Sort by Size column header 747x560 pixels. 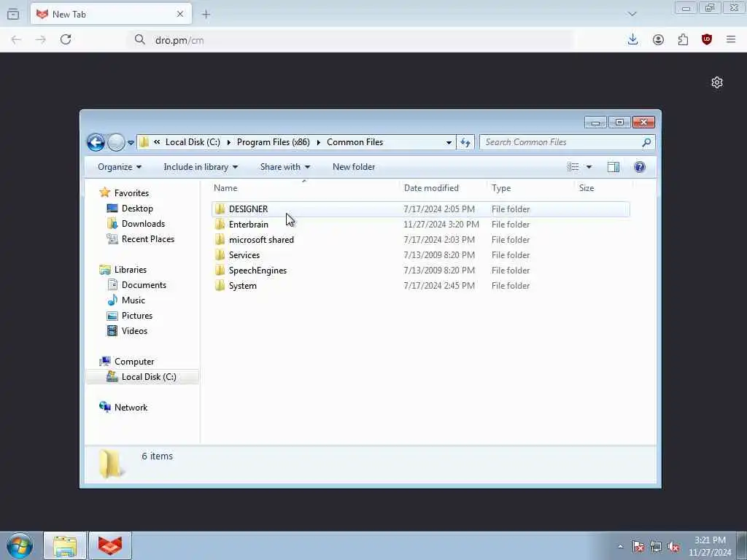(x=603, y=187)
